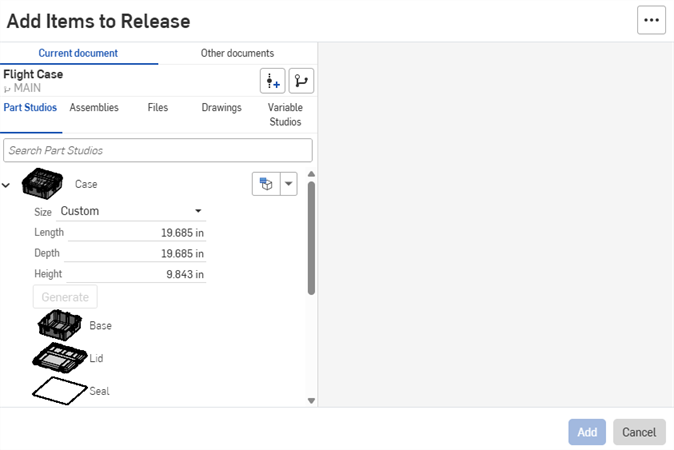Open the Size Custom dropdown
This screenshot has height=450, width=674.
(x=131, y=211)
